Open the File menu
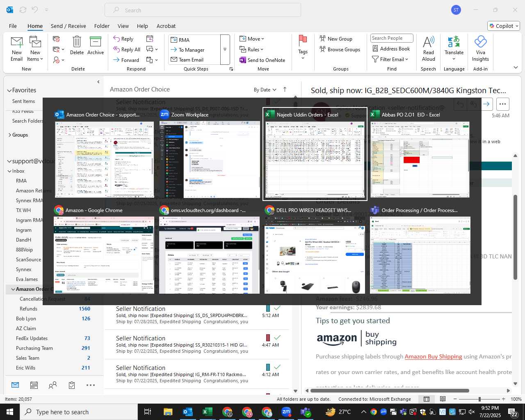The image size is (525, 420). (13, 26)
